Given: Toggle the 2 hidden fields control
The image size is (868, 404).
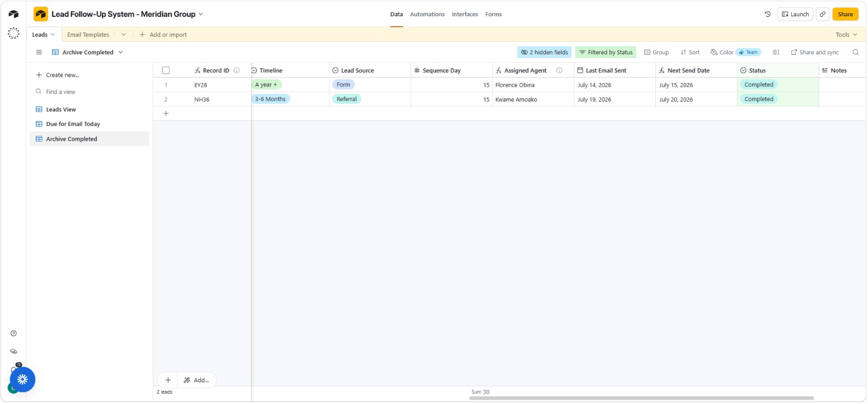Looking at the screenshot, I should coord(544,52).
